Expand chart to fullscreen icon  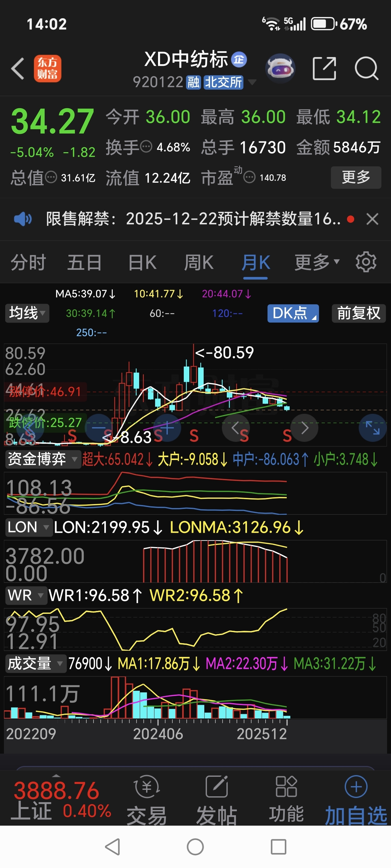click(x=373, y=427)
